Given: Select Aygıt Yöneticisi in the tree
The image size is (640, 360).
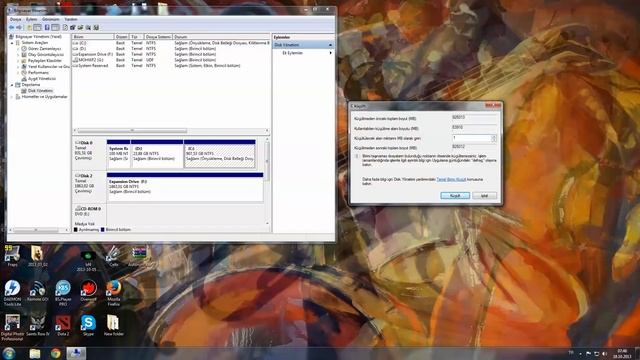Looking at the screenshot, I should pos(42,78).
